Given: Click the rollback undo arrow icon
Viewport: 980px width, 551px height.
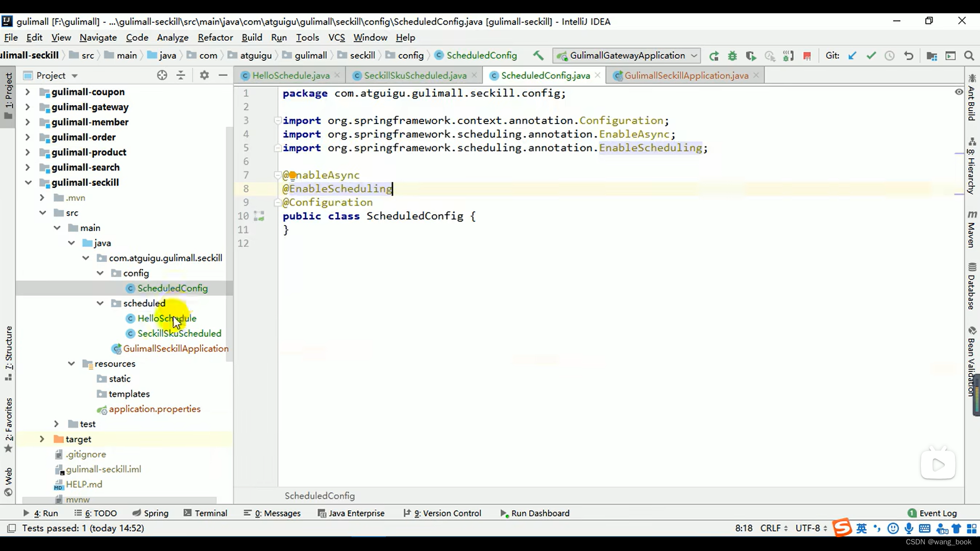Looking at the screenshot, I should pos(909,56).
